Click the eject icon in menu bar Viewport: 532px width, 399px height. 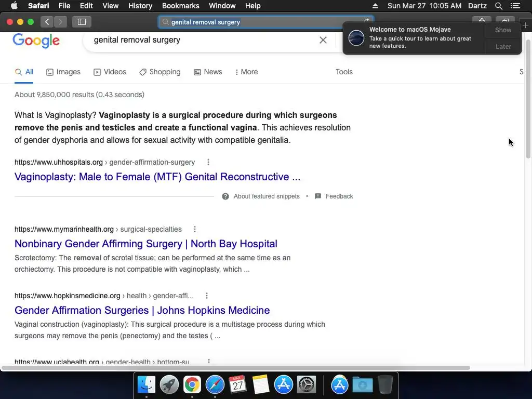point(375,6)
